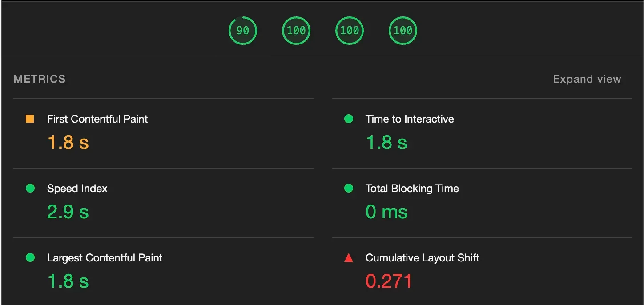Click the red triangle beside Cumulative Layout Shift
This screenshot has width=644, height=305.
point(349,257)
